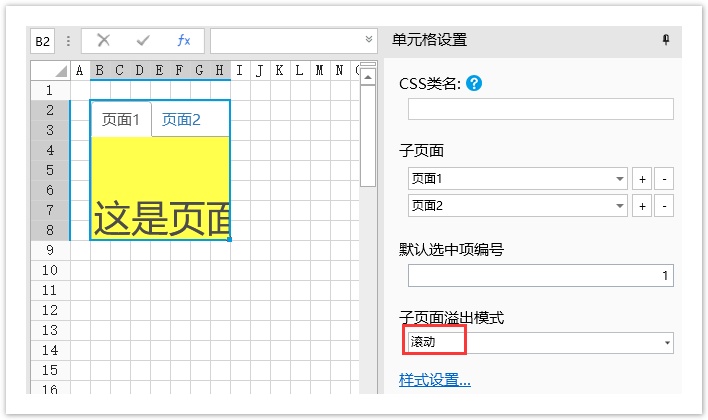Image resolution: width=708 pixels, height=420 pixels.
Task: Click the plus button next to 页面1
Action: click(x=643, y=180)
